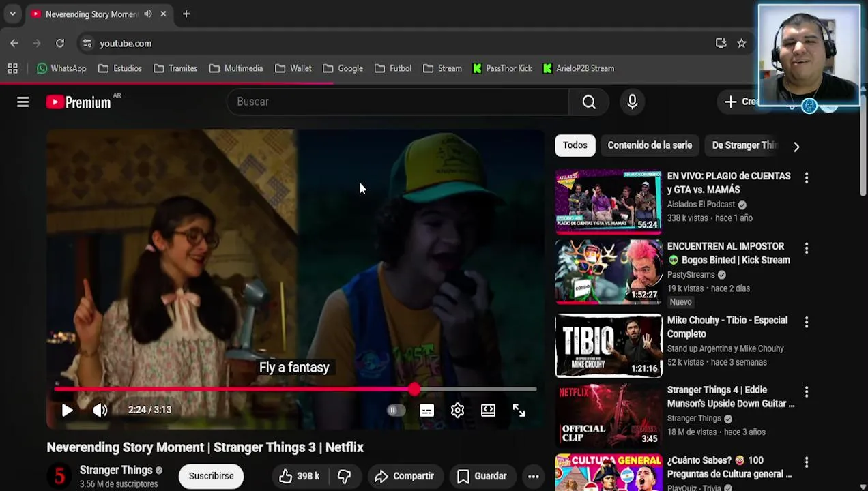The image size is (868, 491).
Task: Select the Todos filter chip
Action: pos(575,145)
